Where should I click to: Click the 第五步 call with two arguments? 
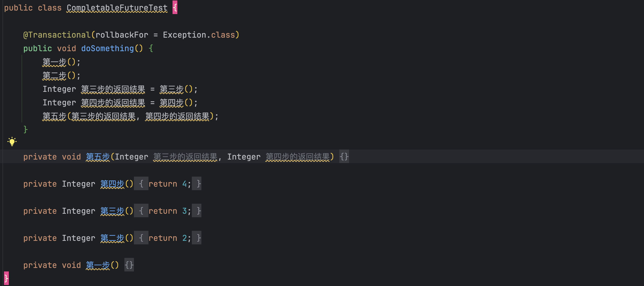(54, 116)
